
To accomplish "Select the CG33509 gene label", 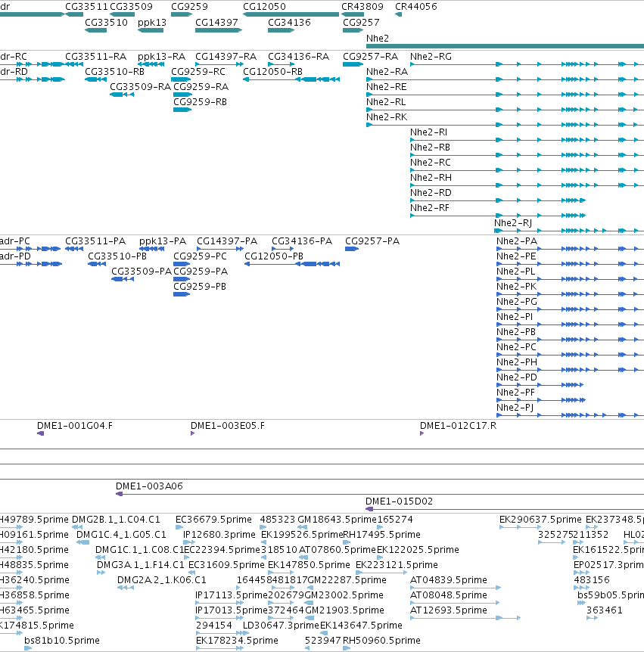I will tap(131, 7).
